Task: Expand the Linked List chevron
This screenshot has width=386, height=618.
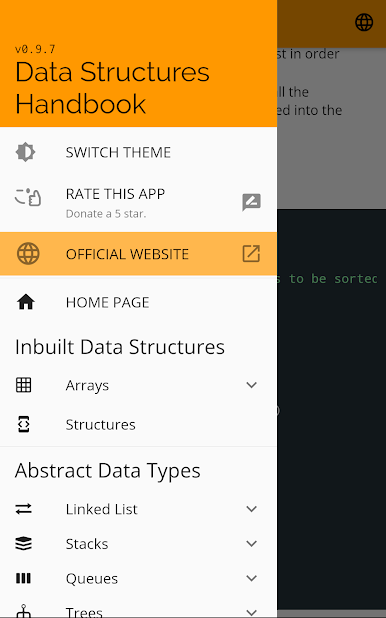Action: point(252,509)
